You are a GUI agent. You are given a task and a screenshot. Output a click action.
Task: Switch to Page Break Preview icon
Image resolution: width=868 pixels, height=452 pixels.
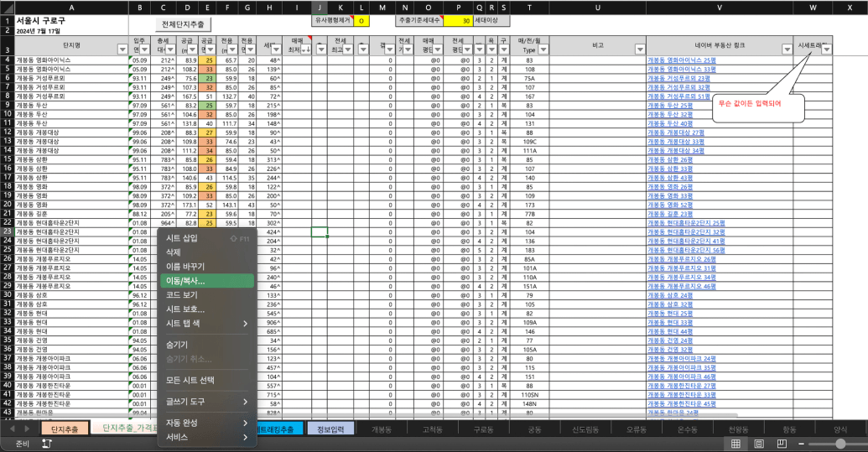pos(781,443)
